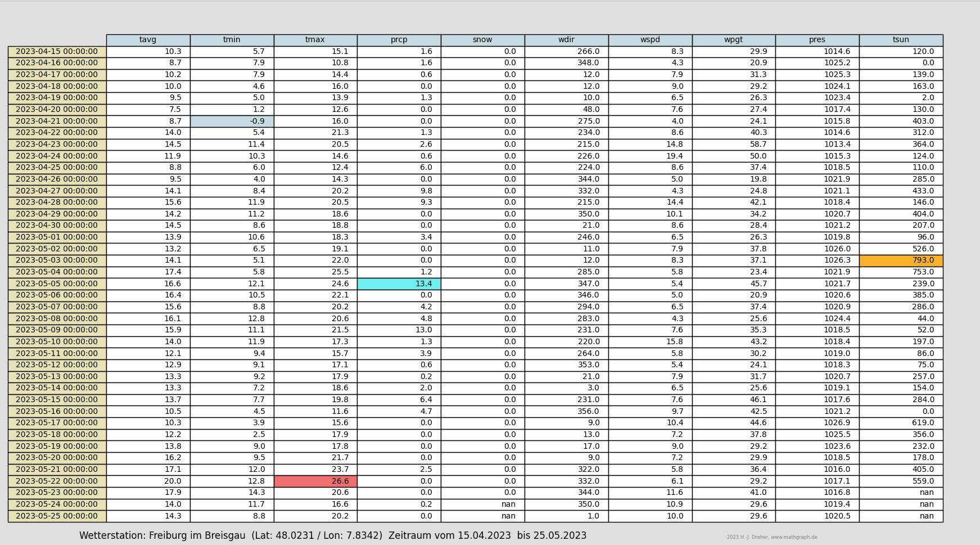
Task: Click the Wetterstation Freiburg im Breisgau caption
Action: (333, 535)
